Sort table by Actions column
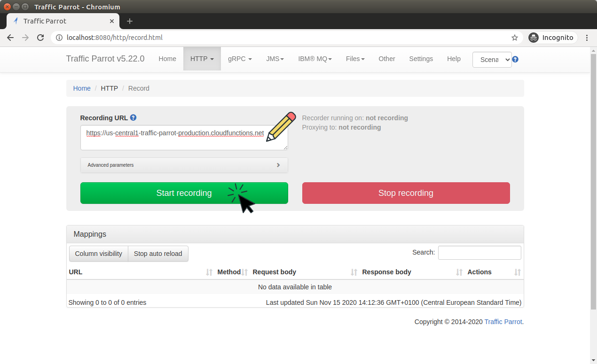This screenshot has width=597, height=364. [494, 272]
